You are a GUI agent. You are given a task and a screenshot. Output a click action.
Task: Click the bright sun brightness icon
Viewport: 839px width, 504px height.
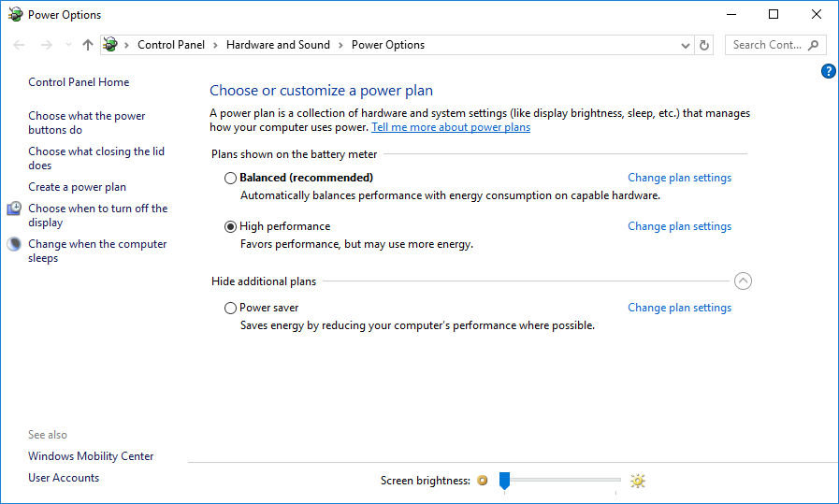coord(638,481)
